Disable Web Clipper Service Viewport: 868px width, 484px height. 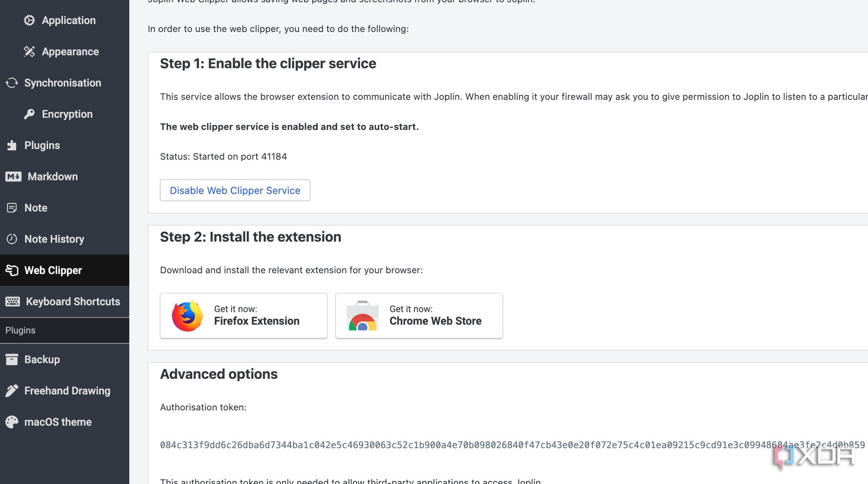point(235,190)
